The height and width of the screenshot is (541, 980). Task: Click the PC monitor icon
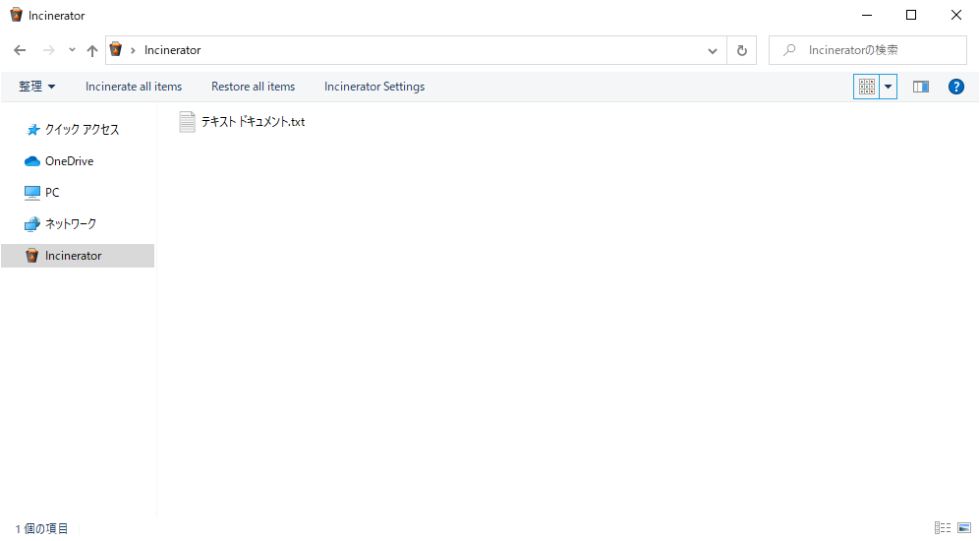pos(31,193)
